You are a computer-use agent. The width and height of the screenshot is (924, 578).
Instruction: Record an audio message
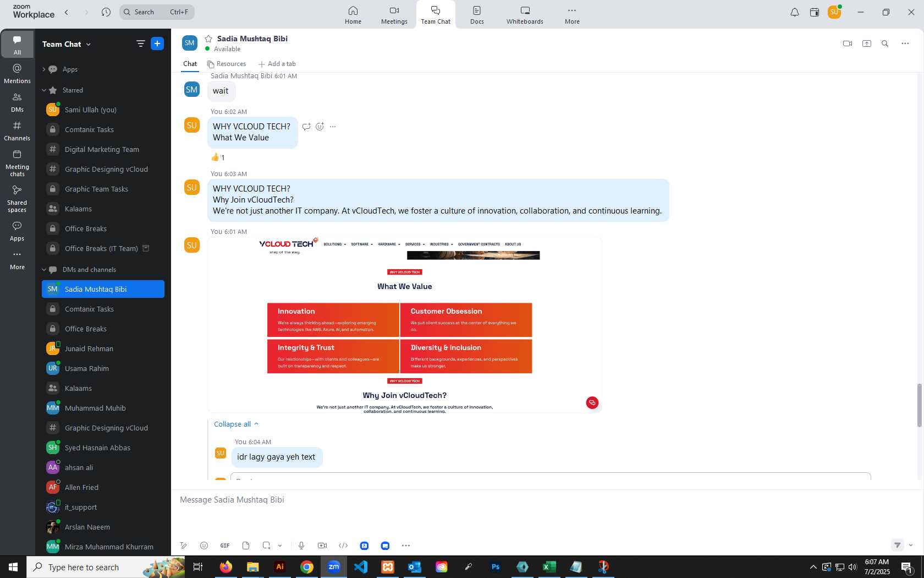tap(301, 546)
